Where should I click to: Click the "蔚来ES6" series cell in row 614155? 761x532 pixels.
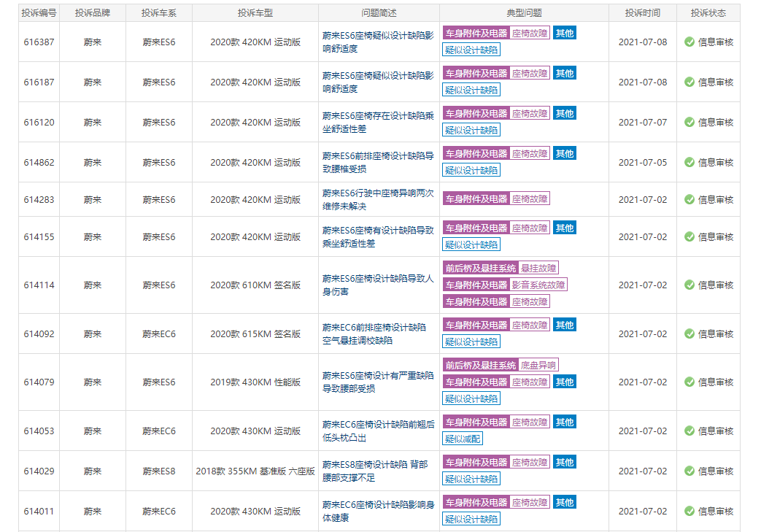159,237
